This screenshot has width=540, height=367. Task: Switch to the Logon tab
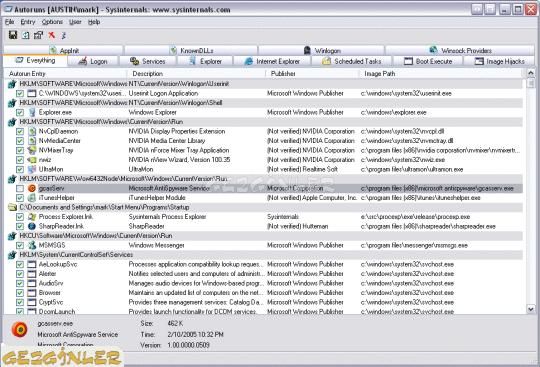coord(93,61)
